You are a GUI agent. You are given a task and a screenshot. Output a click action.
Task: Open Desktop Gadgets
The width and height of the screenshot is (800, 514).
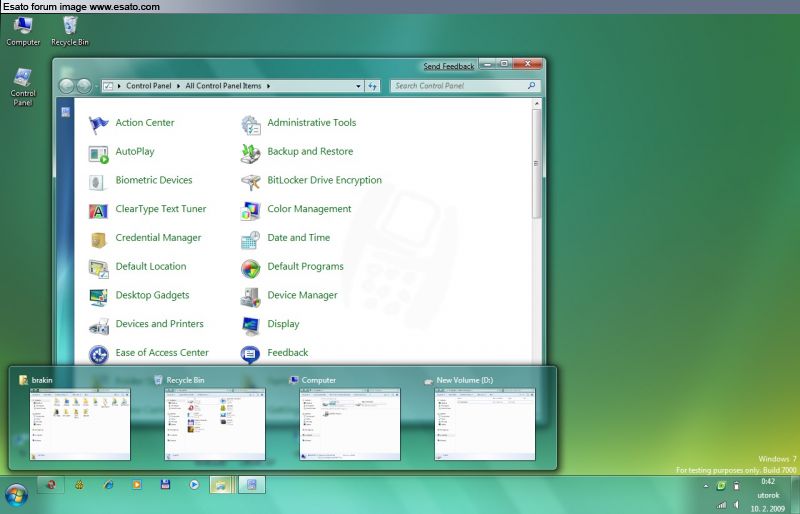coord(152,296)
